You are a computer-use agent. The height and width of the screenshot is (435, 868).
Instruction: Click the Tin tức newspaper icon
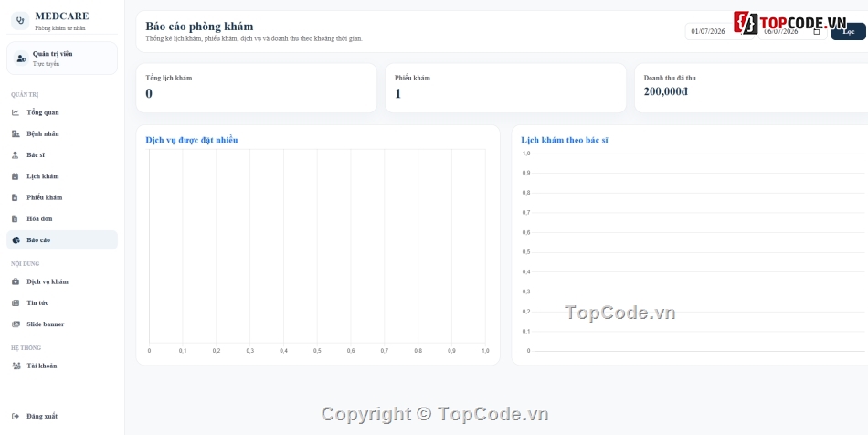(16, 303)
